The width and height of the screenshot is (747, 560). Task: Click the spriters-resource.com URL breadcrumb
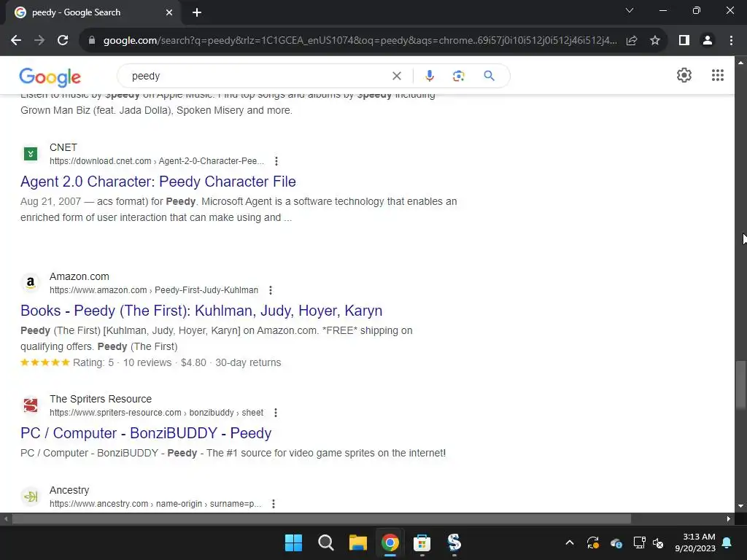tap(156, 413)
